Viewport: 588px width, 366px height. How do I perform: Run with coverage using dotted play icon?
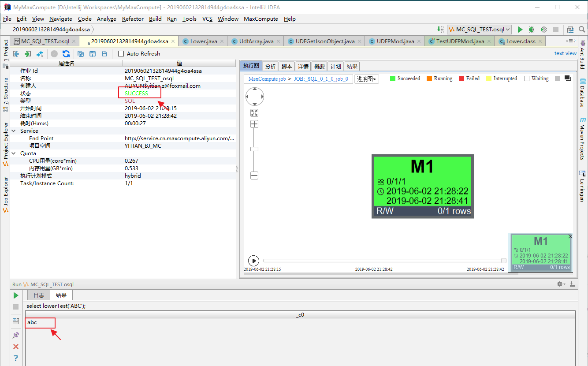click(543, 29)
